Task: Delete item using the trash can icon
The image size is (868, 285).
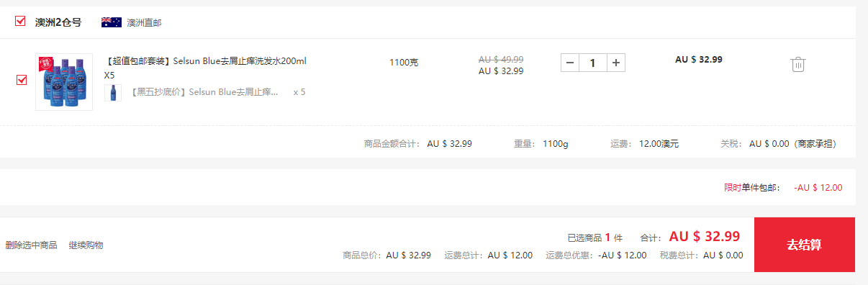Action: (798, 64)
